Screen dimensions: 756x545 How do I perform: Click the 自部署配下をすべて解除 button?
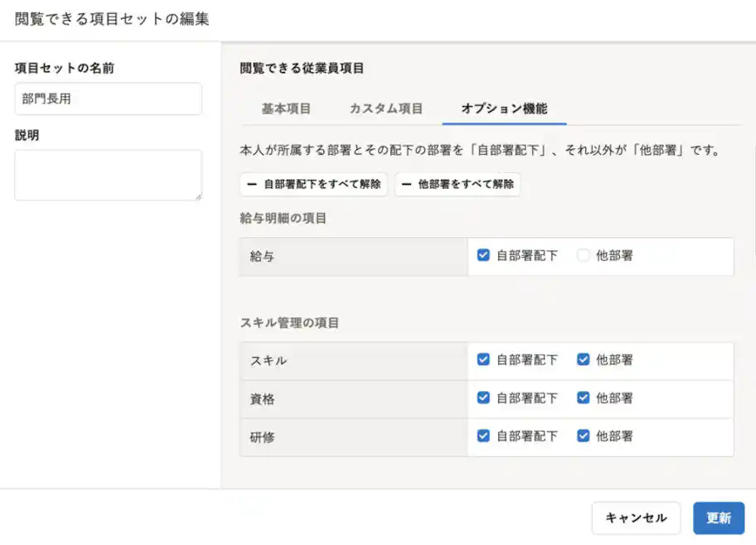click(313, 184)
